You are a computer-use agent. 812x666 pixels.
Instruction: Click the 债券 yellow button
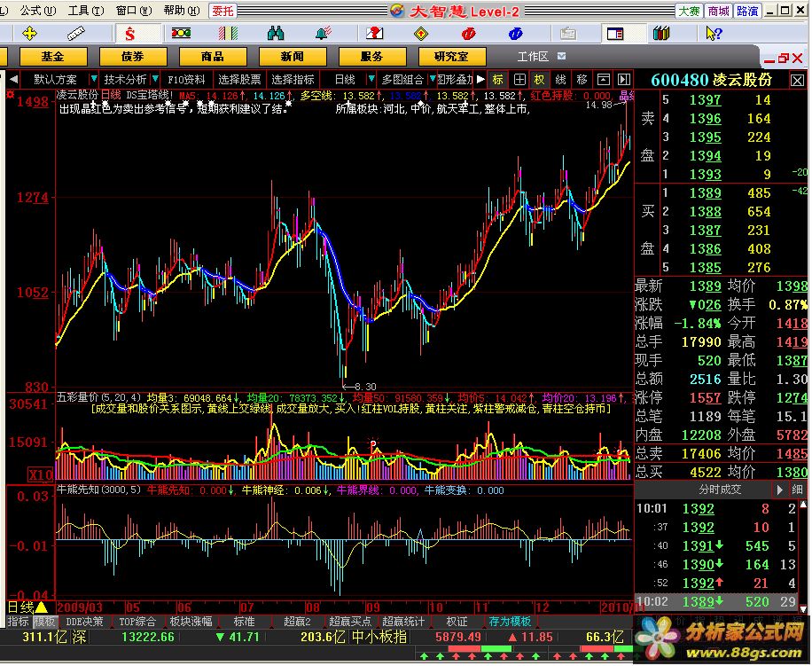[133, 57]
